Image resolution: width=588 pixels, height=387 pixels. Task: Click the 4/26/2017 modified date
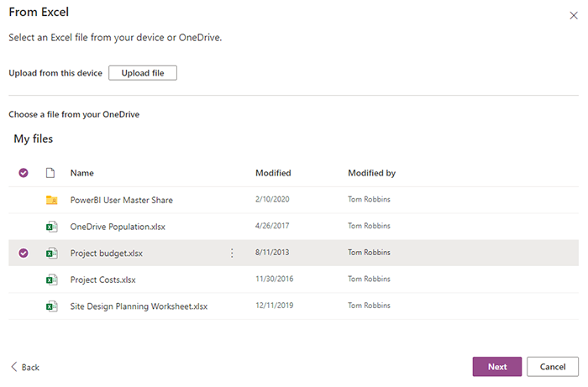click(x=272, y=226)
